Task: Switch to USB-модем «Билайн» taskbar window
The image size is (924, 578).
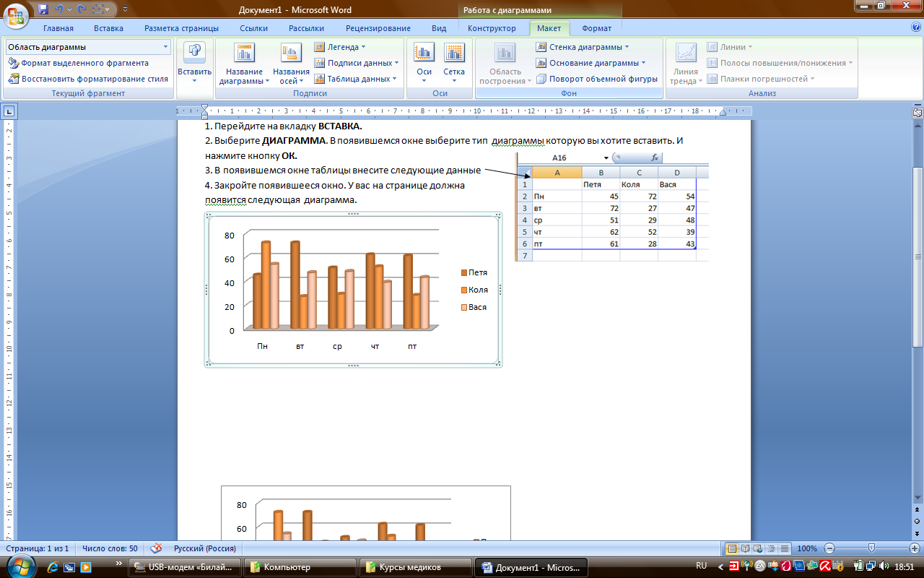Action: point(185,567)
